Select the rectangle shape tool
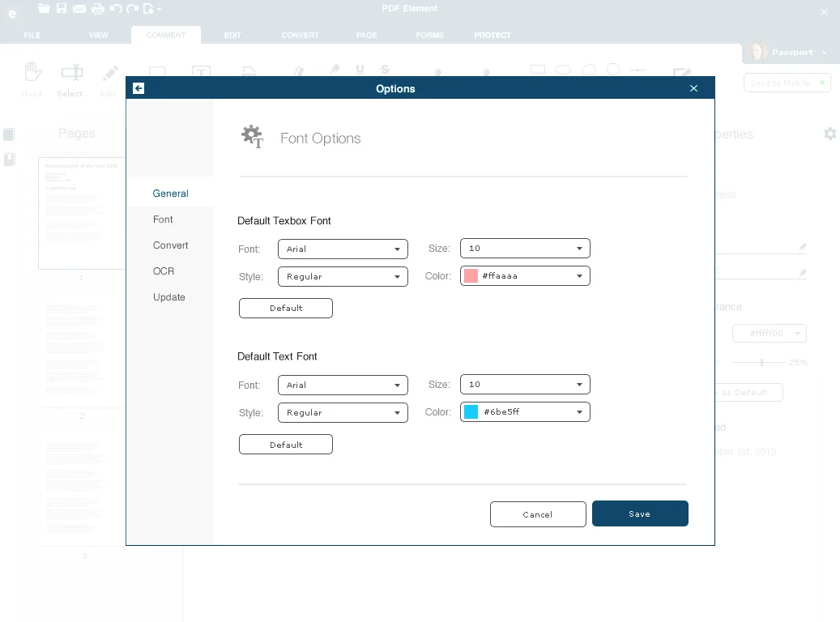The width and height of the screenshot is (840, 622). (x=538, y=69)
